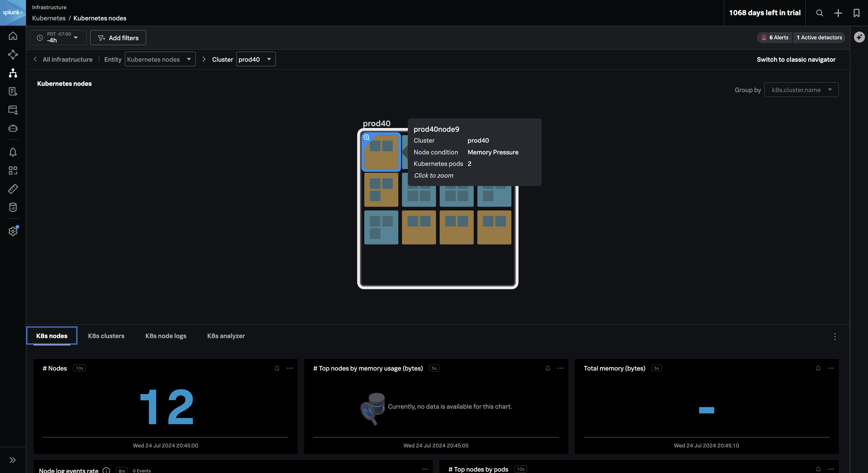This screenshot has width=868, height=473.
Task: Switch to the K8s analyzer tab
Action: pos(226,336)
